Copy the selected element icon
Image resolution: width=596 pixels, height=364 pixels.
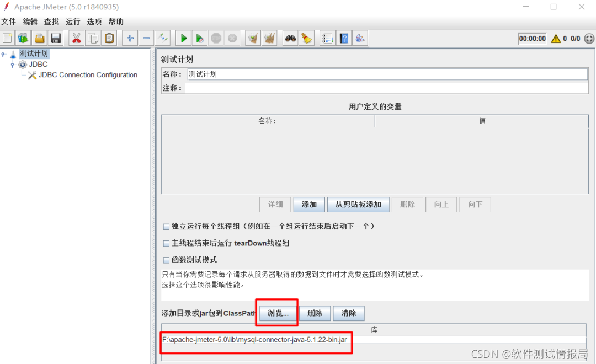pyautogui.click(x=93, y=39)
